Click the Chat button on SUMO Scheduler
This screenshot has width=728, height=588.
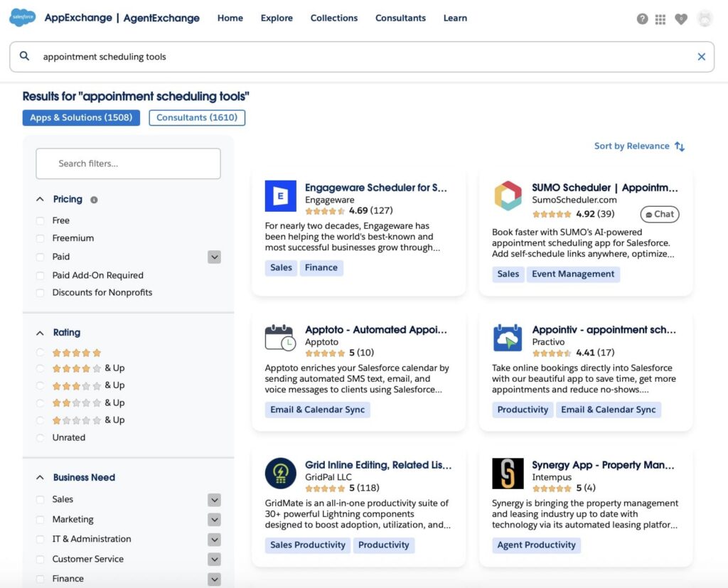(x=660, y=214)
